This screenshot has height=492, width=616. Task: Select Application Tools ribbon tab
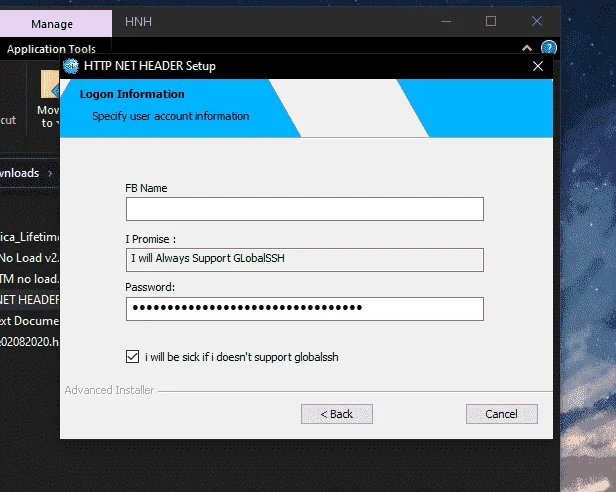coord(51,49)
